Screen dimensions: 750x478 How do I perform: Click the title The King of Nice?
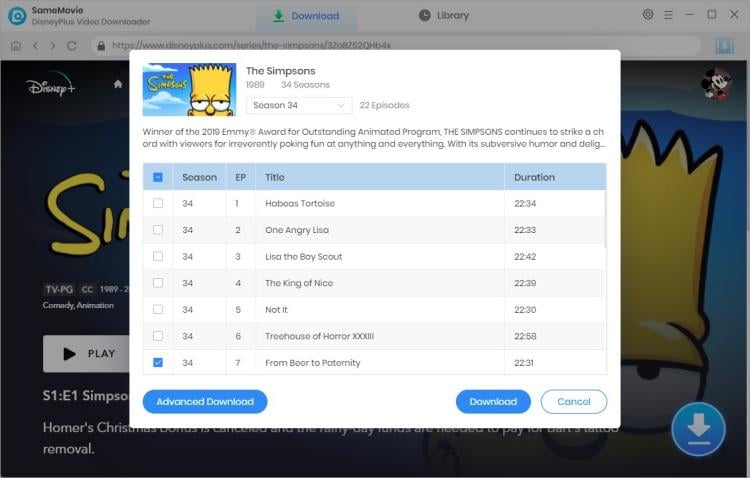(x=299, y=283)
